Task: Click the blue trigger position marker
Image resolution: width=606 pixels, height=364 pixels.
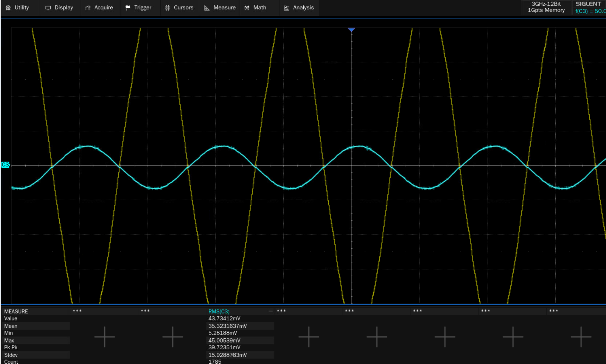Action: [351, 30]
